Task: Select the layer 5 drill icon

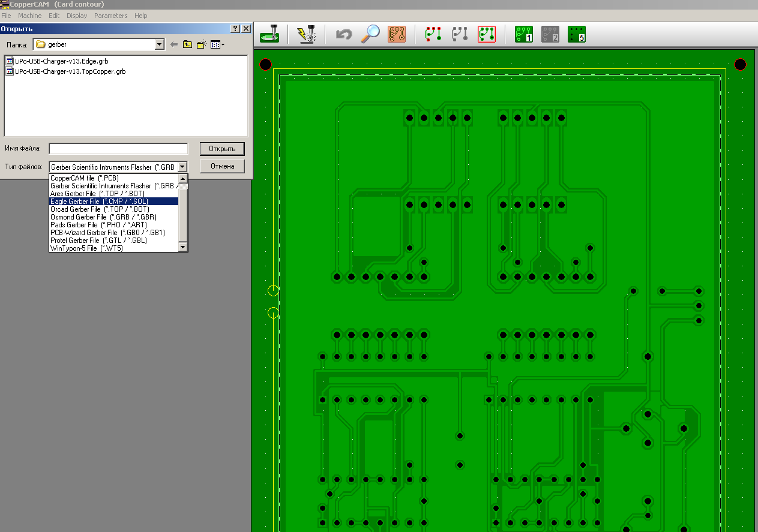Action: coord(577,34)
